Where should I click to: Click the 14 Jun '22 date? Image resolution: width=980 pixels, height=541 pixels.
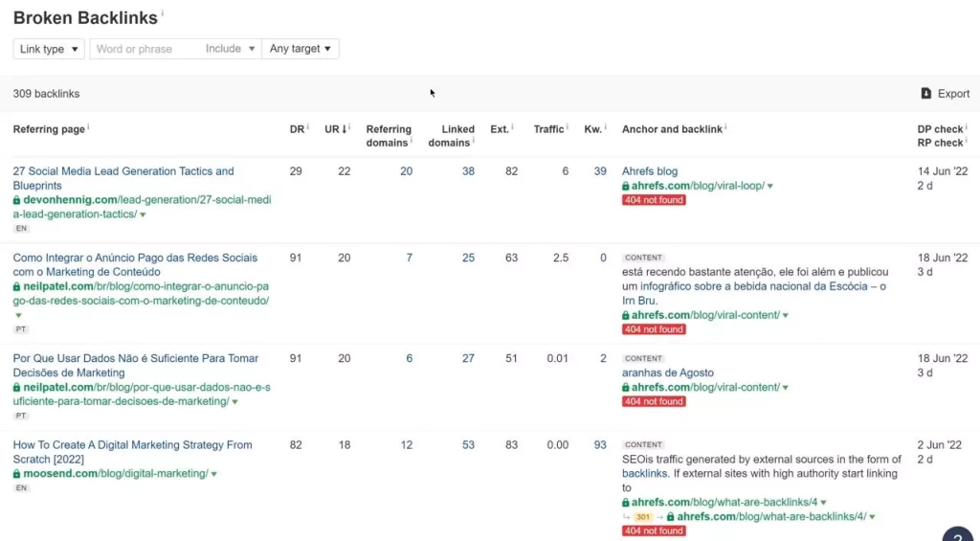943,171
